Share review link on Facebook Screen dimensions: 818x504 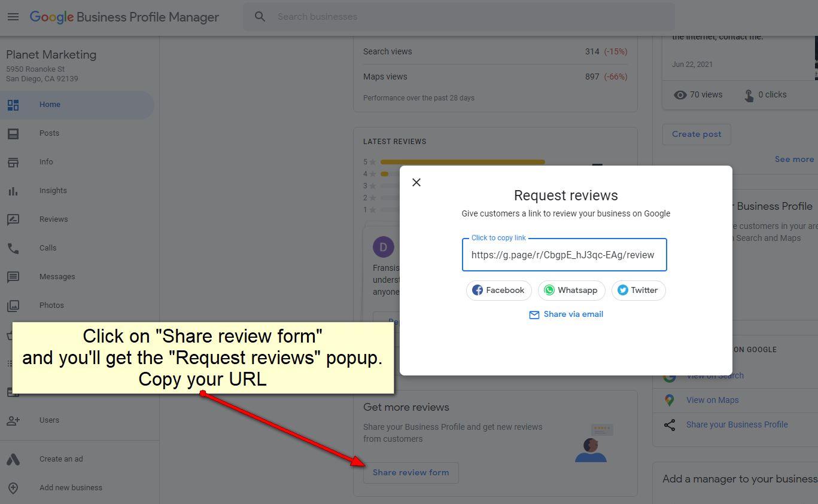pyautogui.click(x=498, y=291)
